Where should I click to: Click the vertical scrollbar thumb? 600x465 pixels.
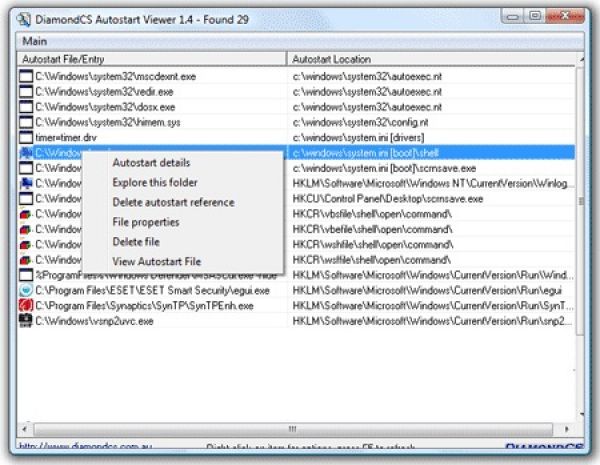[581, 201]
